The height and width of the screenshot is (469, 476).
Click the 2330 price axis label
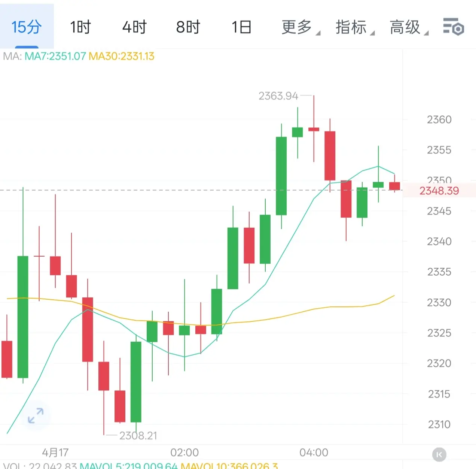point(439,302)
